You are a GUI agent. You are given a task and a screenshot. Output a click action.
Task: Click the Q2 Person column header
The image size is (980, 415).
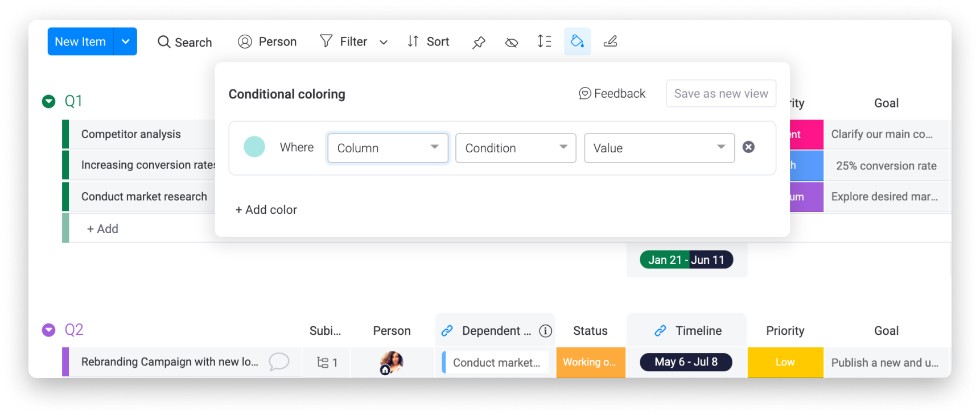point(392,331)
